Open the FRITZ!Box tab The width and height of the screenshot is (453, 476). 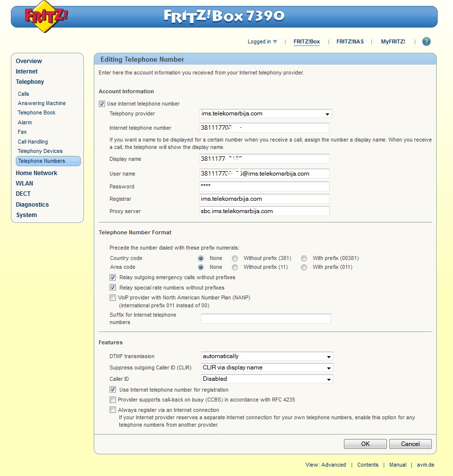tap(306, 41)
